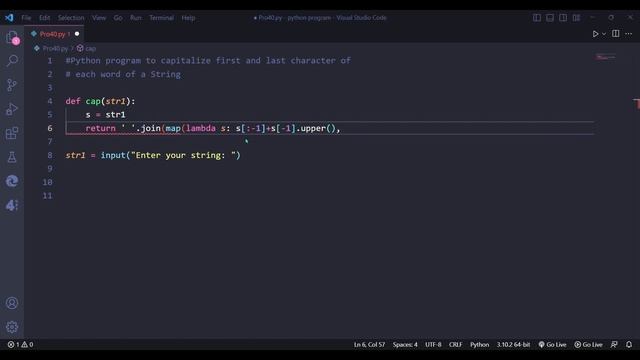The width and height of the screenshot is (640, 360).
Task: Open the Extensions view
Action: coord(12,133)
